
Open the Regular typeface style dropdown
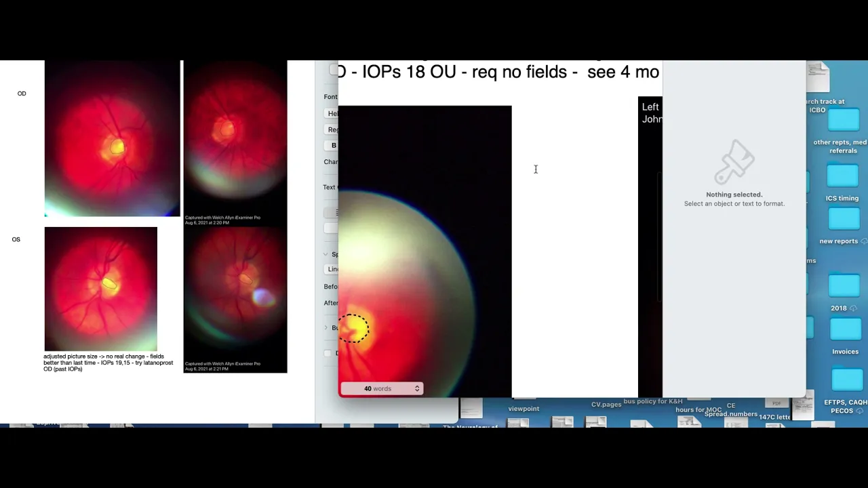pyautogui.click(x=332, y=129)
